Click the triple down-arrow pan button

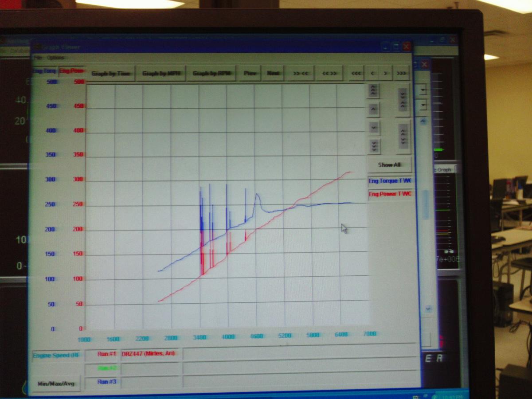374,145
